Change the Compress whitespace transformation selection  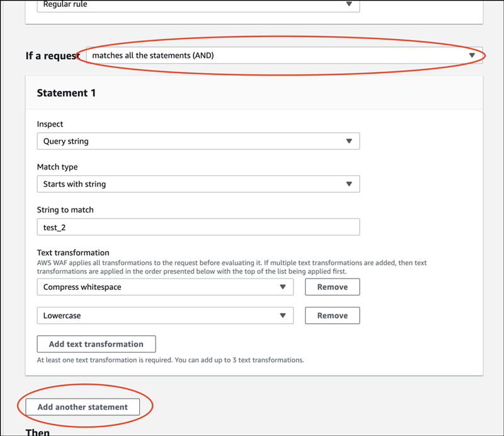pyautogui.click(x=165, y=287)
